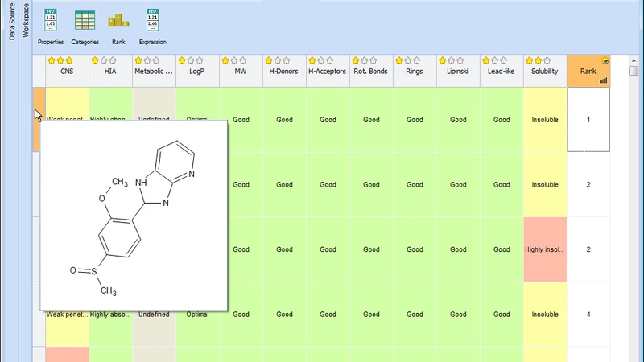Viewport: 644px width, 362px height.
Task: Open the Properties tool icon
Action: click(51, 20)
